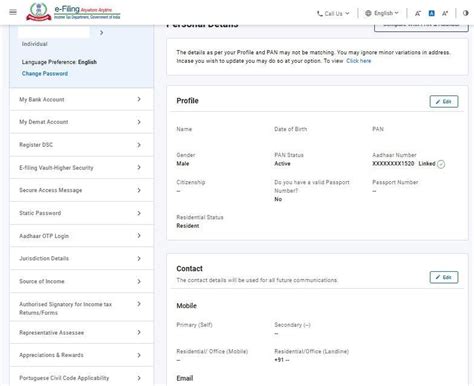Image resolution: width=474 pixels, height=386 pixels.
Task: Expand chevron beside Portuguese Civil Code Applicability
Action: (x=139, y=378)
